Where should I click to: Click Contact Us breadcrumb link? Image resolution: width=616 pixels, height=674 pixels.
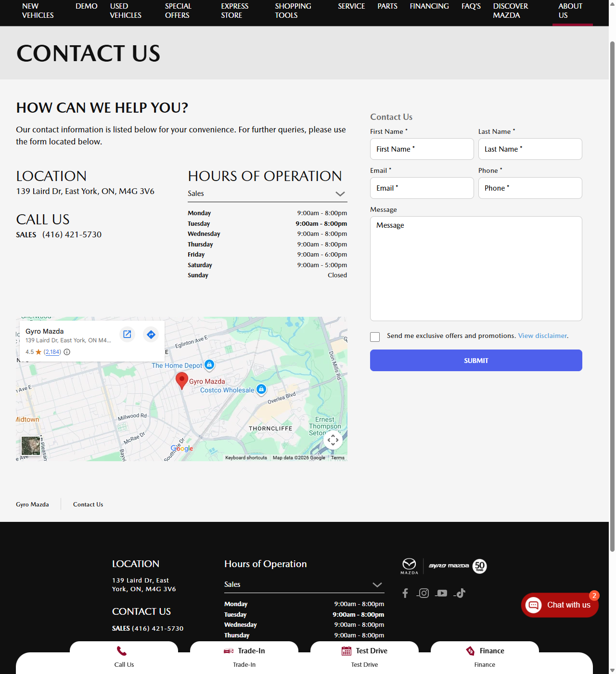pyautogui.click(x=88, y=505)
